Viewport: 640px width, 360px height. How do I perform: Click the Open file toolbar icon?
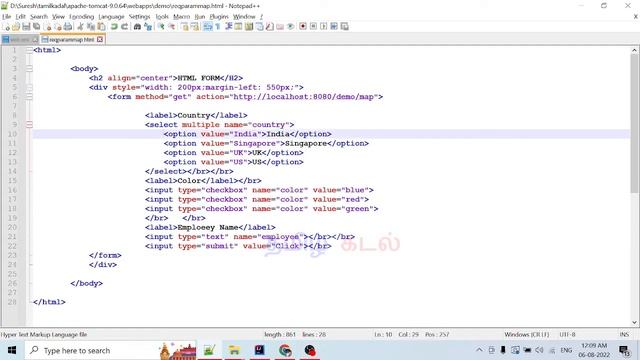pos(16,27)
